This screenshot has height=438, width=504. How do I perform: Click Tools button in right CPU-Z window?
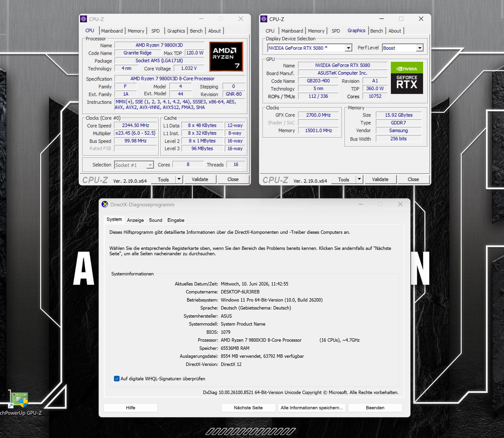coord(344,179)
